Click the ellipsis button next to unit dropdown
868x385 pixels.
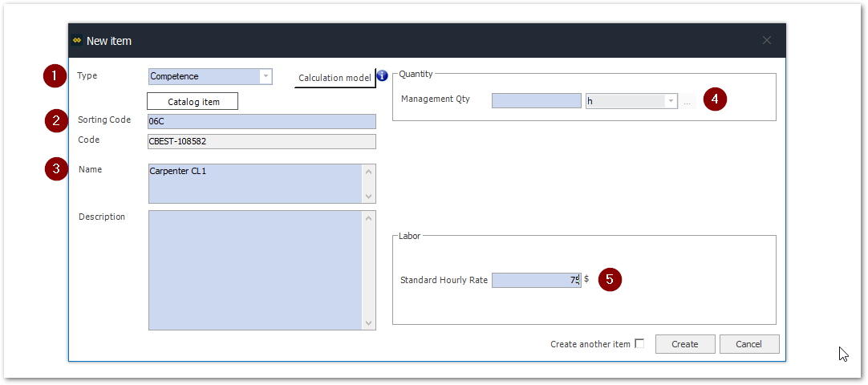(x=687, y=102)
